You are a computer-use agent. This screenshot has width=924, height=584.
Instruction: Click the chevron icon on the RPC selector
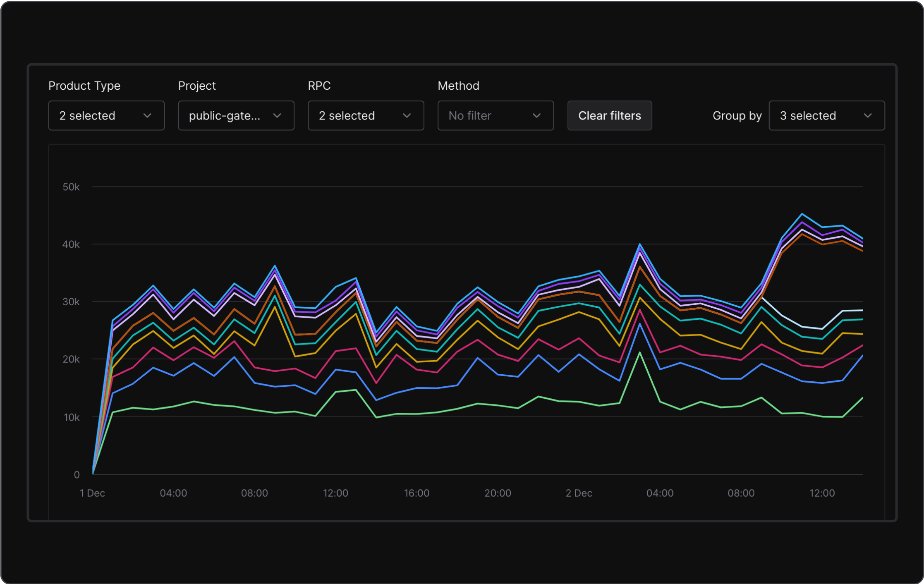pyautogui.click(x=407, y=116)
